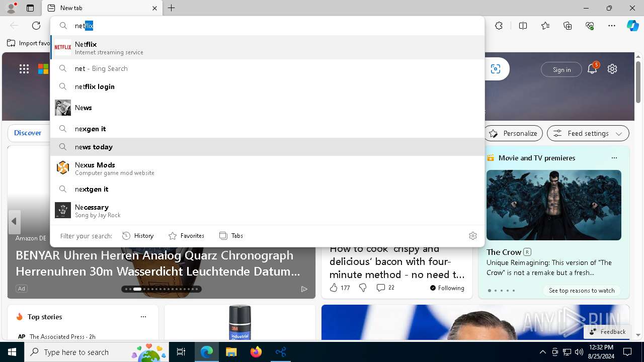Close the New tab tab
The width and height of the screenshot is (644, 362).
(x=154, y=8)
